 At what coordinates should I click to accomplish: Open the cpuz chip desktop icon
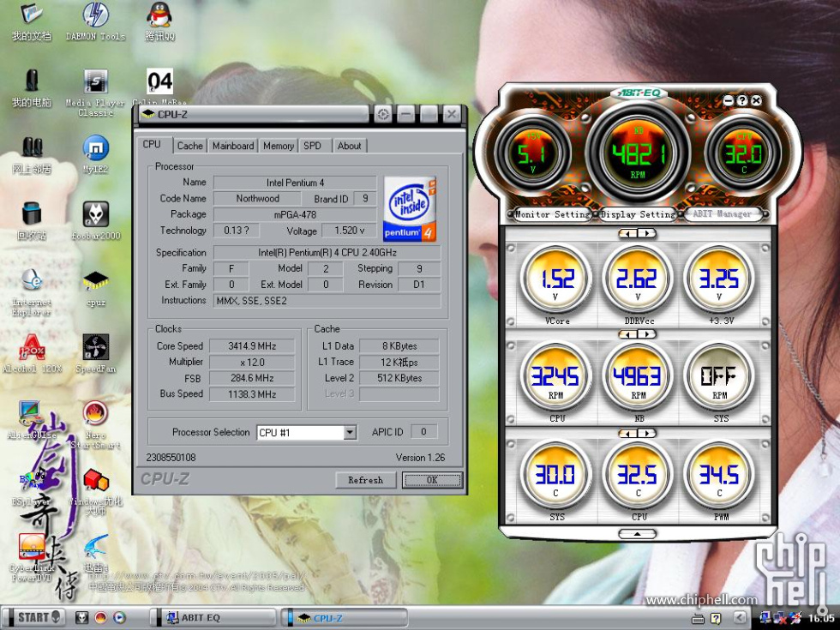pyautogui.click(x=95, y=288)
